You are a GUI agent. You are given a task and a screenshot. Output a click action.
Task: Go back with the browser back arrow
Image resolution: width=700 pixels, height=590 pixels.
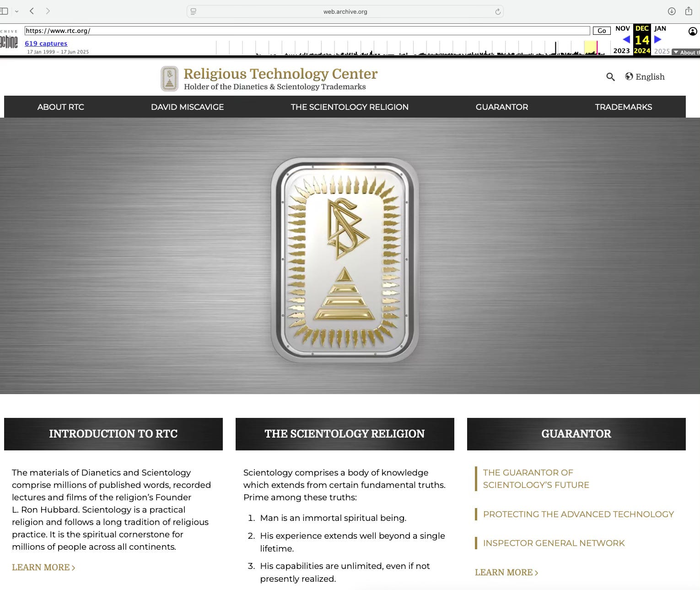(32, 11)
